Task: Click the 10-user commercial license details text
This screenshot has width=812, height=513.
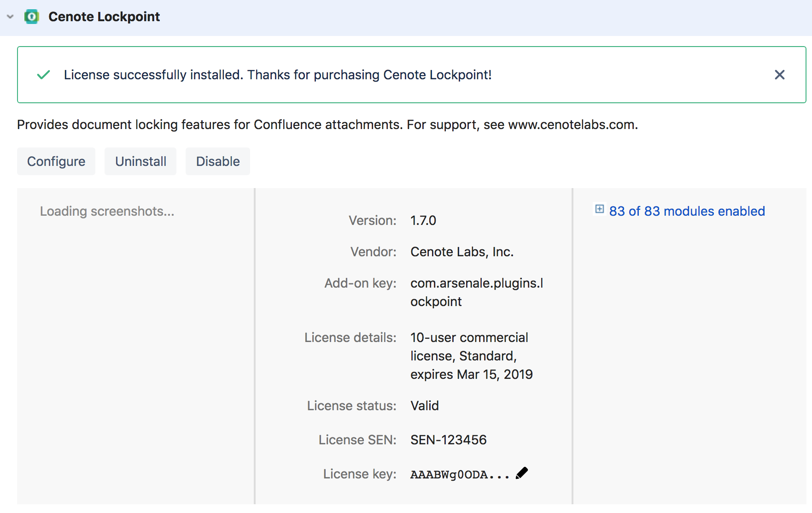Action: click(471, 356)
